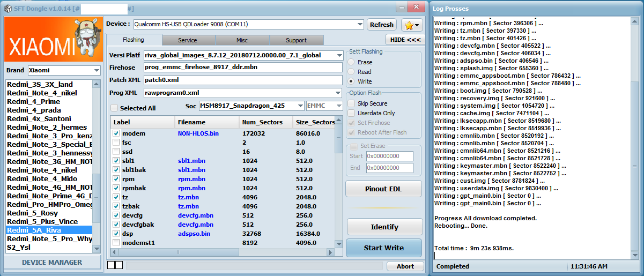
Task: Toggle the Selected All checkbox
Action: pyautogui.click(x=114, y=108)
